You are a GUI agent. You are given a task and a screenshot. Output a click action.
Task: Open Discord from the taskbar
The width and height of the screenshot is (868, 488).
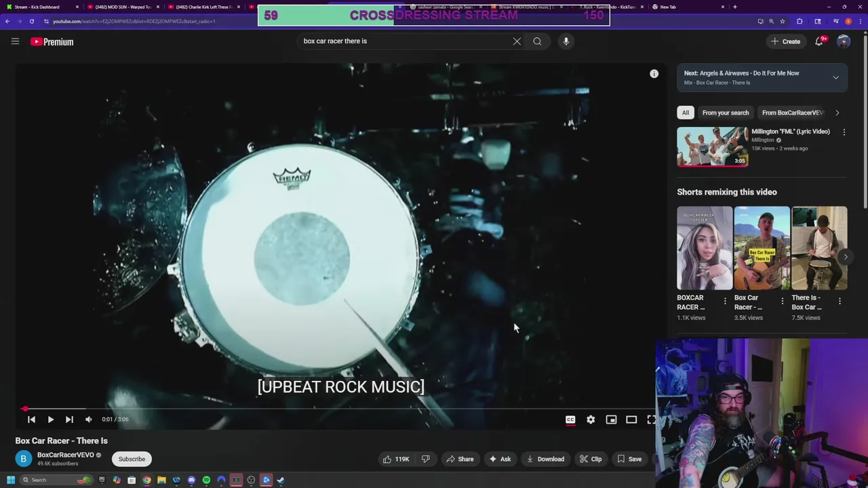pyautogui.click(x=191, y=480)
